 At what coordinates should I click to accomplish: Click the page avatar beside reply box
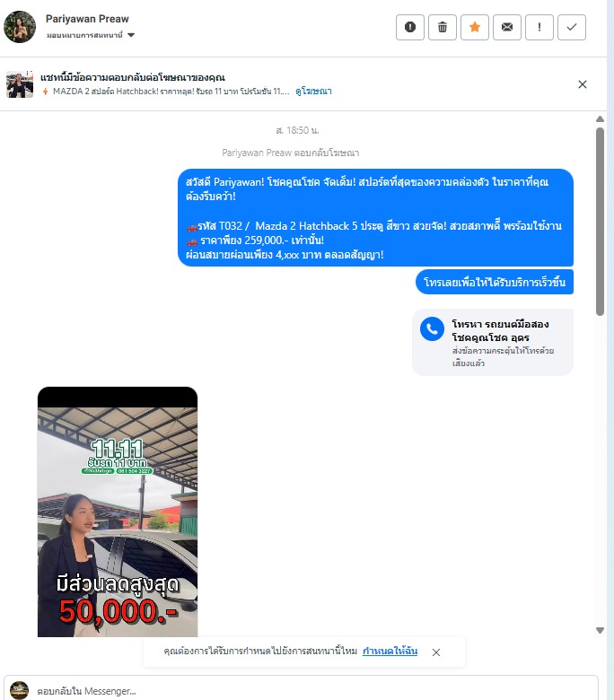[19, 690]
